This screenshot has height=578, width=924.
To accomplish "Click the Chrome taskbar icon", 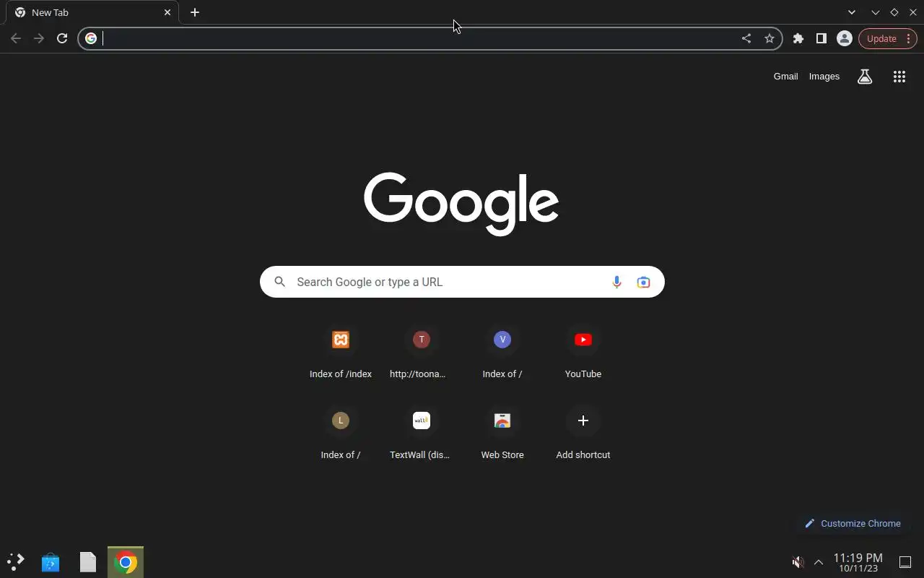I will coord(126,562).
